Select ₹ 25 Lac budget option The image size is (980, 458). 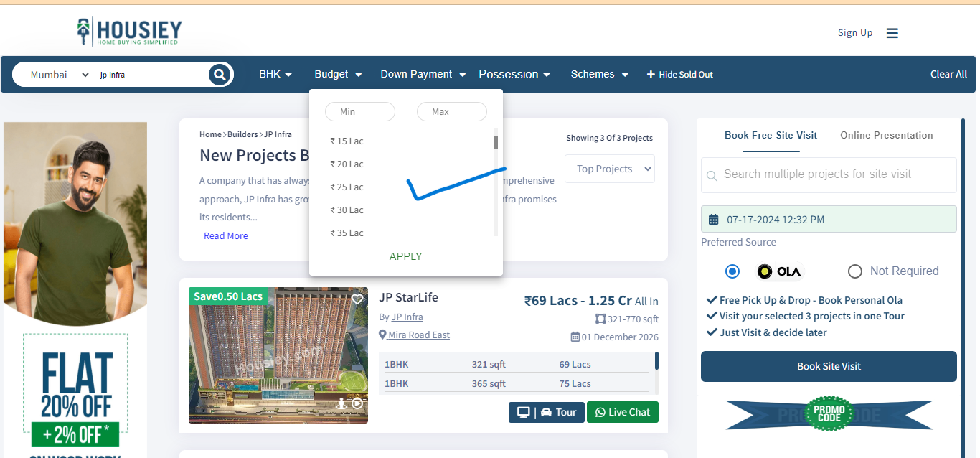[347, 187]
